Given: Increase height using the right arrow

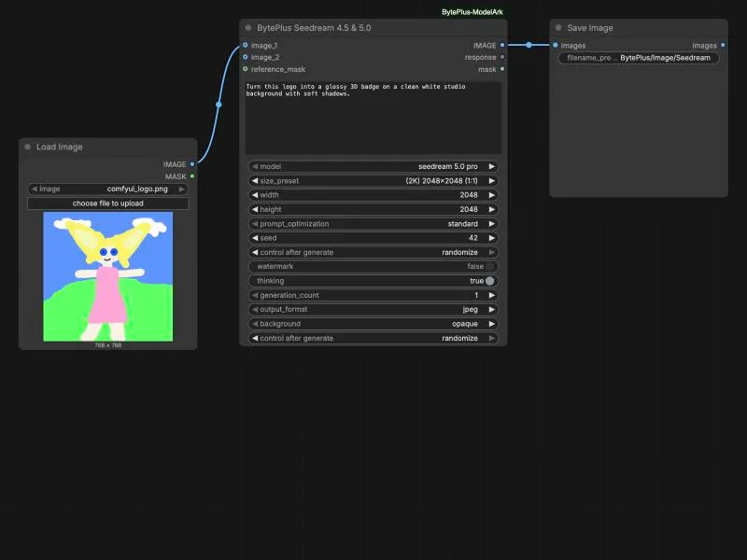Looking at the screenshot, I should 492,209.
